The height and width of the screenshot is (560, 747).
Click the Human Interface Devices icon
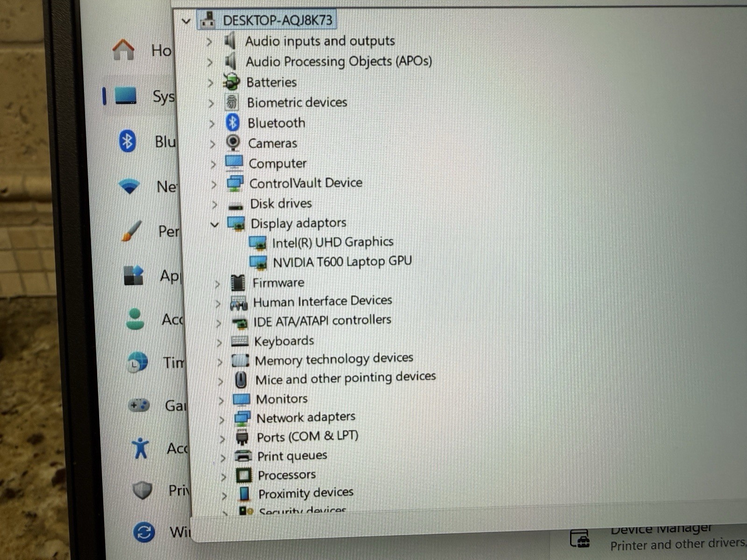tap(239, 303)
